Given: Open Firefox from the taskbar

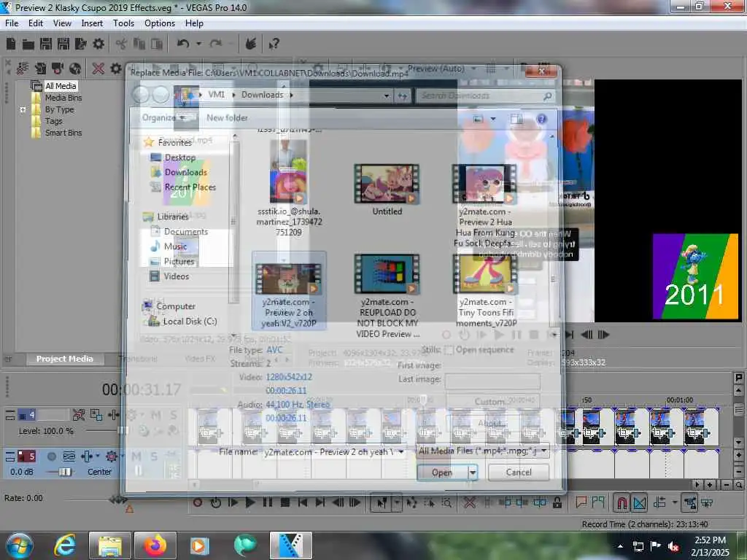Looking at the screenshot, I should click(155, 545).
